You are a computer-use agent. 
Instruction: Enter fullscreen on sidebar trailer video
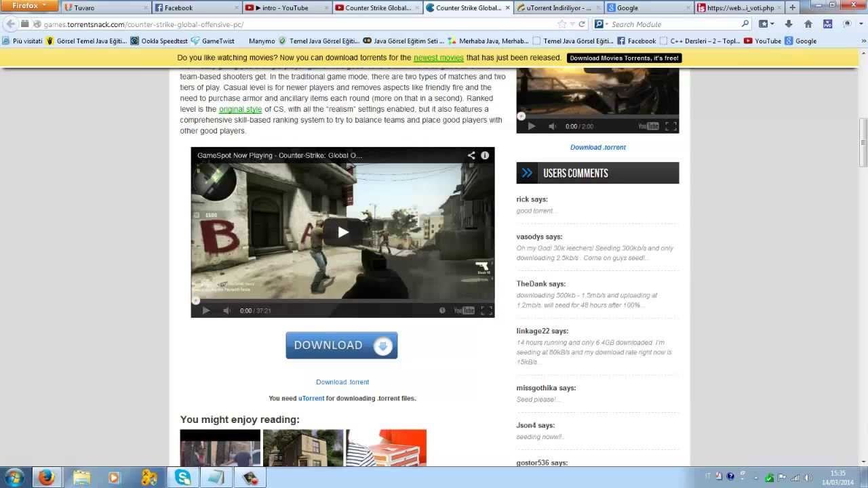(671, 126)
